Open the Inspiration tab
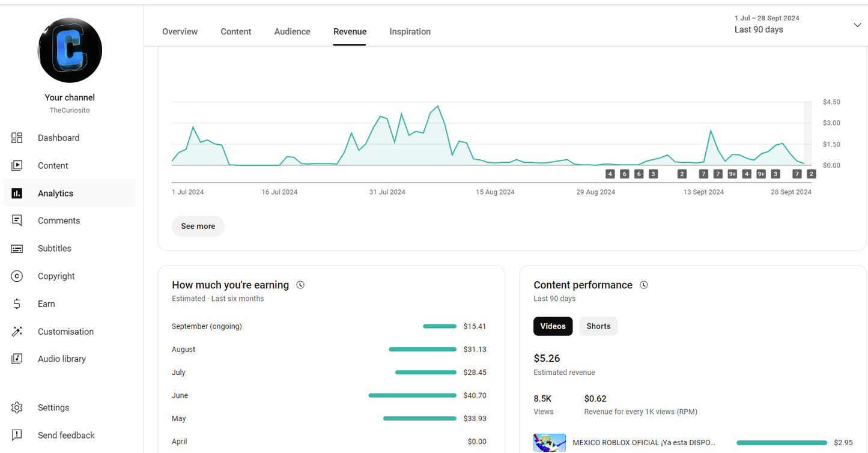The width and height of the screenshot is (868, 453). click(x=410, y=32)
